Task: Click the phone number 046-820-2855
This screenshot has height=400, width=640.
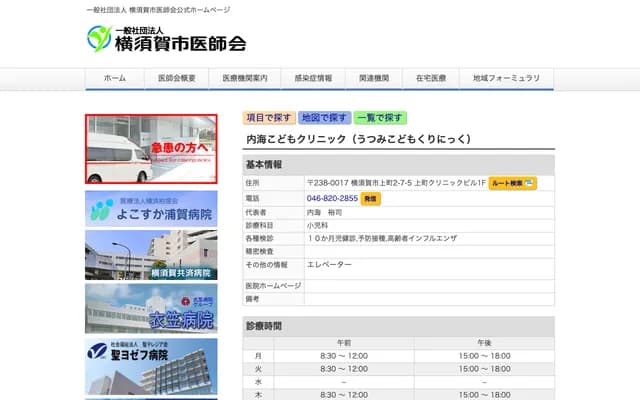Action: click(x=332, y=199)
